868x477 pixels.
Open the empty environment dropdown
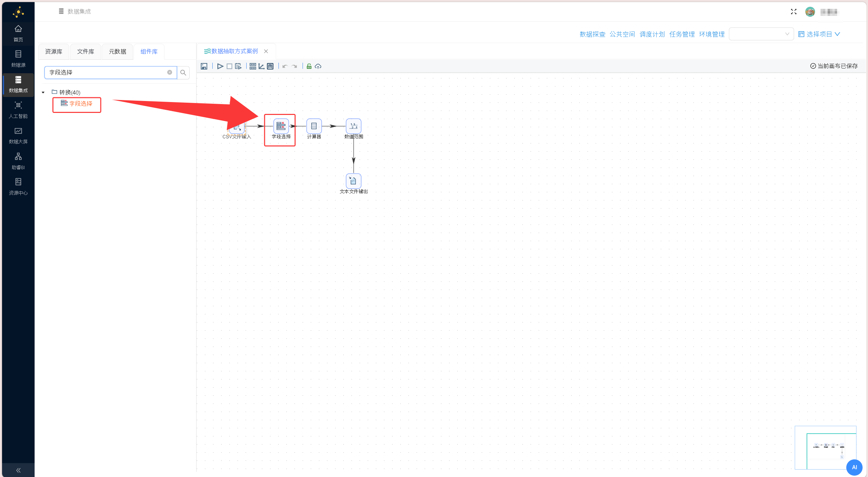click(x=761, y=34)
